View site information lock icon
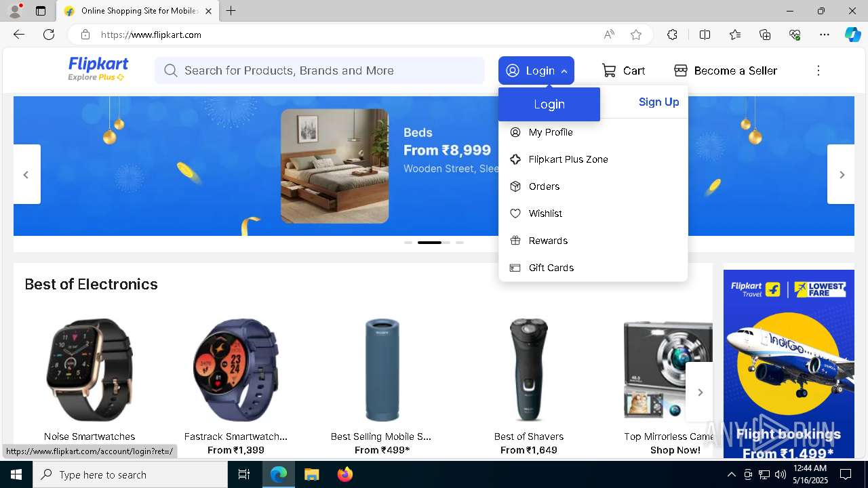The height and width of the screenshot is (488, 868). [85, 35]
